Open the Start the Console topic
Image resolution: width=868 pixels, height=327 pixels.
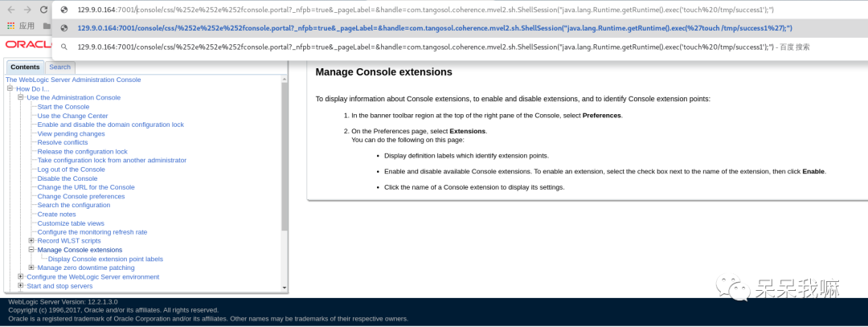[x=63, y=107]
